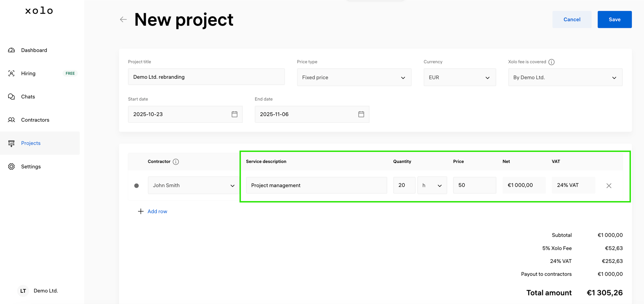Change the quantity unit dropdown
Screen dimensions: 644x304
pos(432,185)
